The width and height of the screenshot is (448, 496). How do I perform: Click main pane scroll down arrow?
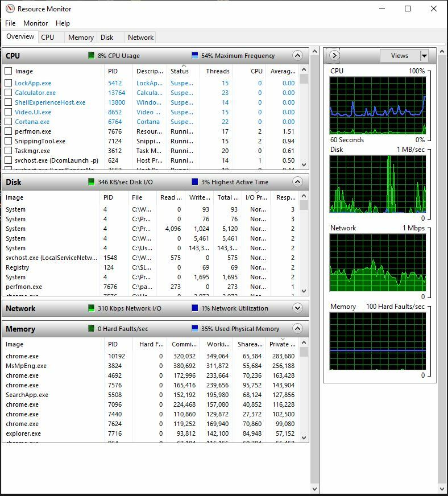tap(314, 489)
